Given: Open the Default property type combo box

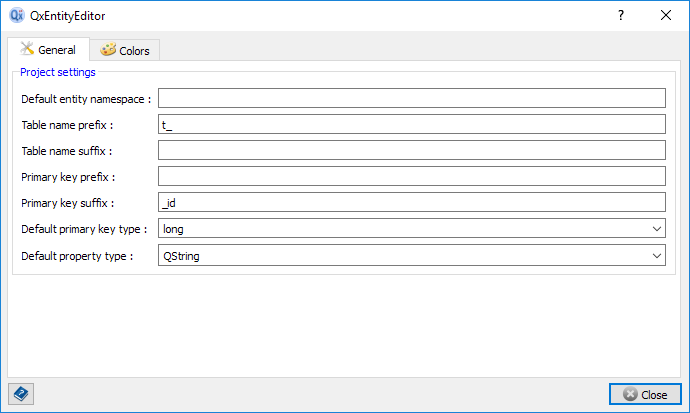Looking at the screenshot, I should coord(412,255).
